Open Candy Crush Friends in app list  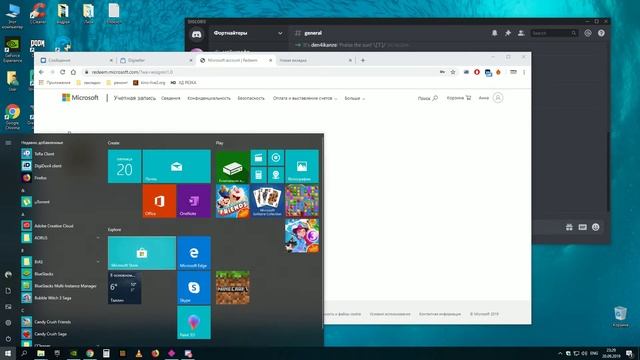click(x=60, y=322)
